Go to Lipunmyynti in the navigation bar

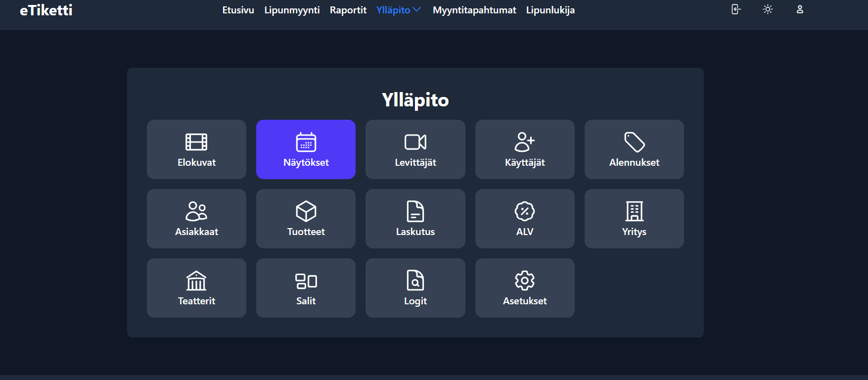tap(292, 10)
